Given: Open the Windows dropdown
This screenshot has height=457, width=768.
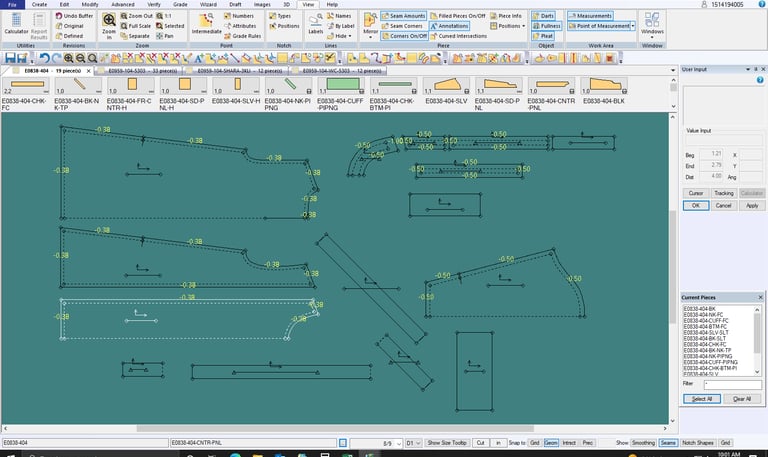Looking at the screenshot, I should [x=652, y=24].
